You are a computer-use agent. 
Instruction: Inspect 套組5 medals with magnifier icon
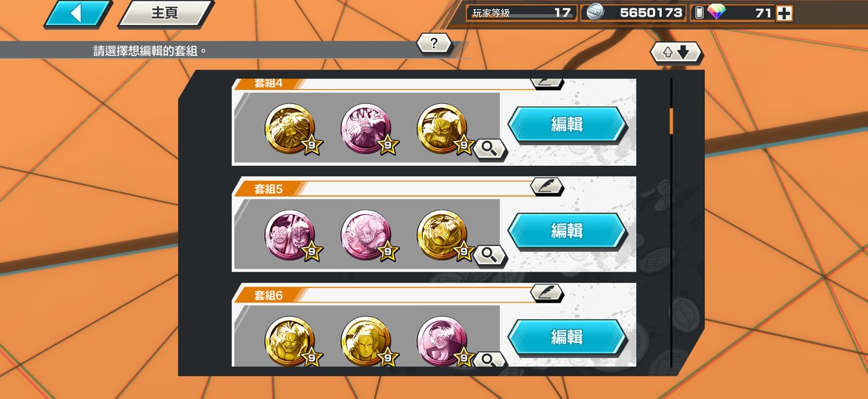[490, 255]
